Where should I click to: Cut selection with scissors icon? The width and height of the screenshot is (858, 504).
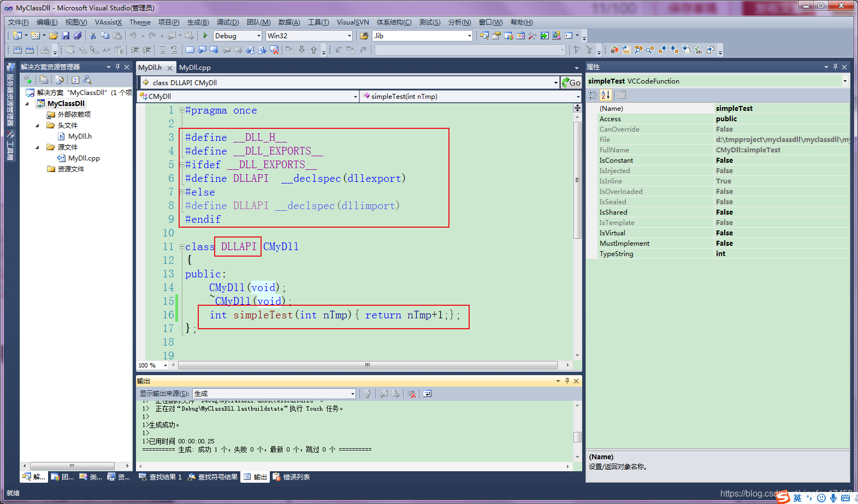pyautogui.click(x=93, y=35)
